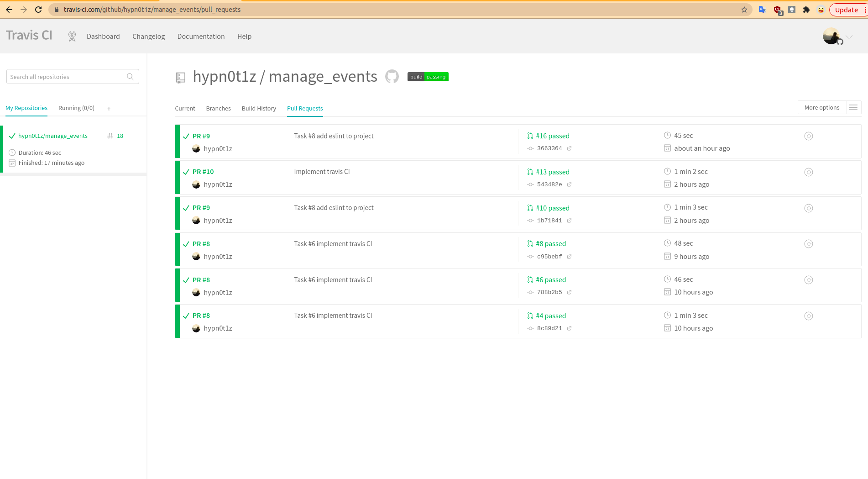
Task: Toggle the browser bookmark star
Action: (x=744, y=9)
